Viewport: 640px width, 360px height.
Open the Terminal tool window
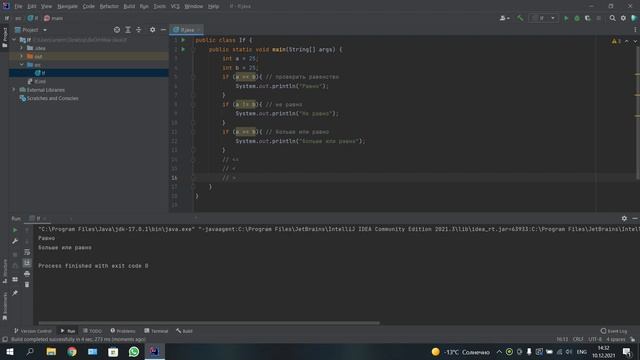pyautogui.click(x=156, y=331)
